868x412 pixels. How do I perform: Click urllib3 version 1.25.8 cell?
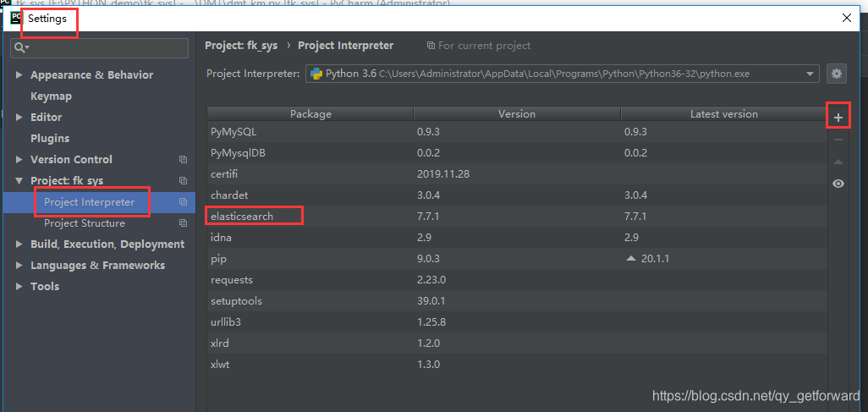coord(431,322)
